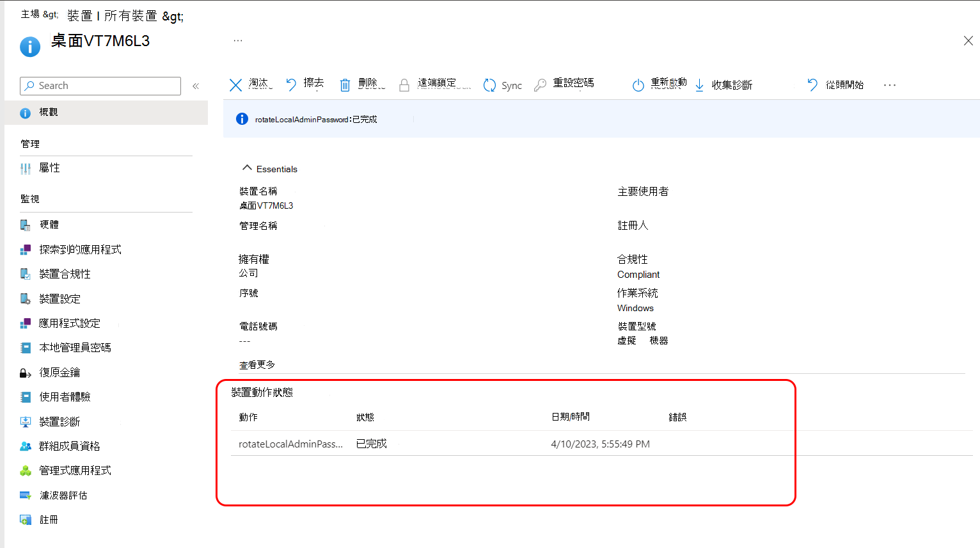Select 概觀 (Overview) in the sidebar
980x548 pixels.
click(106, 112)
